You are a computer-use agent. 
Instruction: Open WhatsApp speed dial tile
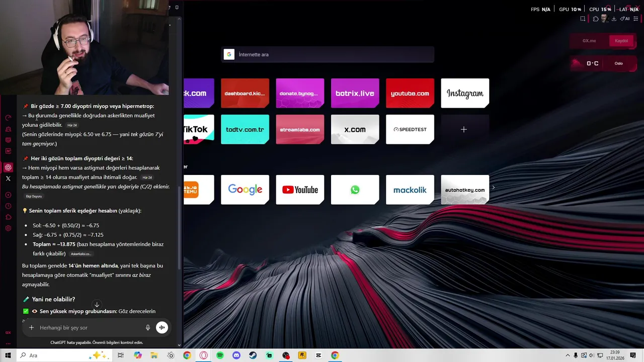tap(355, 190)
